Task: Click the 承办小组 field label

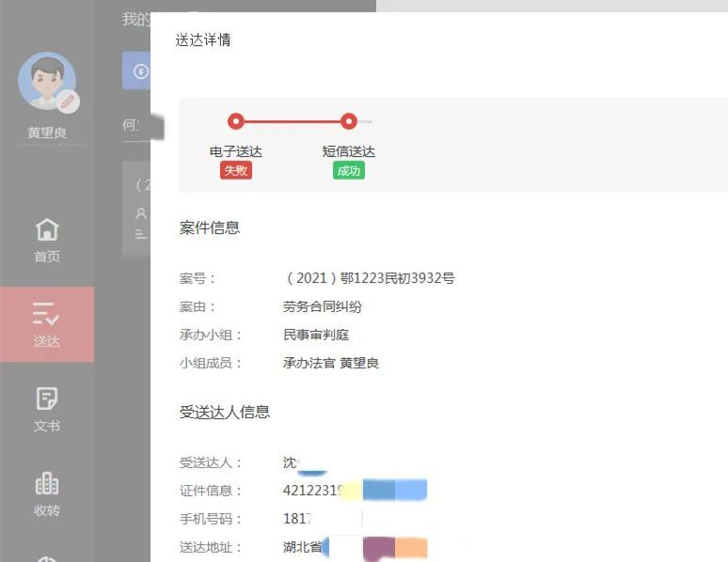Action: pos(211,336)
